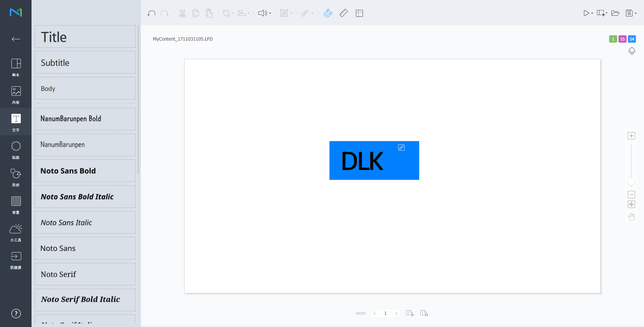Open the play preview dropdown arrow
Viewport: 644px width, 327px height.
pyautogui.click(x=592, y=13)
